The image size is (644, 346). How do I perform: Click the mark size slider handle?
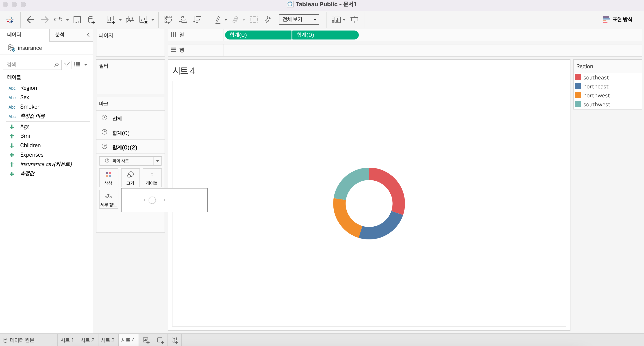(152, 200)
